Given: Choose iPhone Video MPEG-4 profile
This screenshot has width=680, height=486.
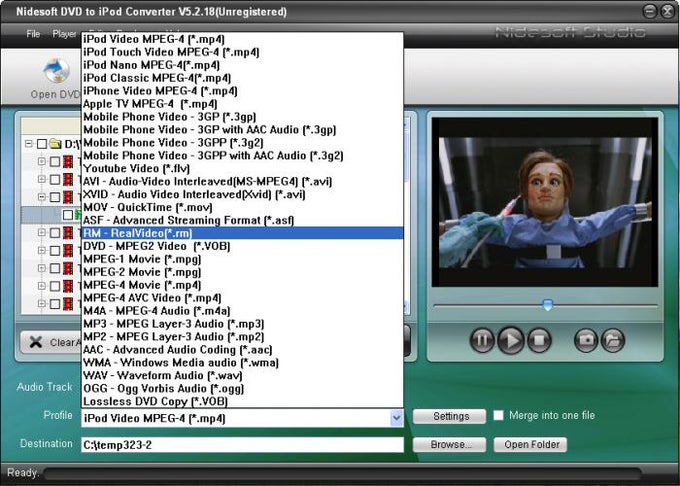Looking at the screenshot, I should (x=242, y=91).
